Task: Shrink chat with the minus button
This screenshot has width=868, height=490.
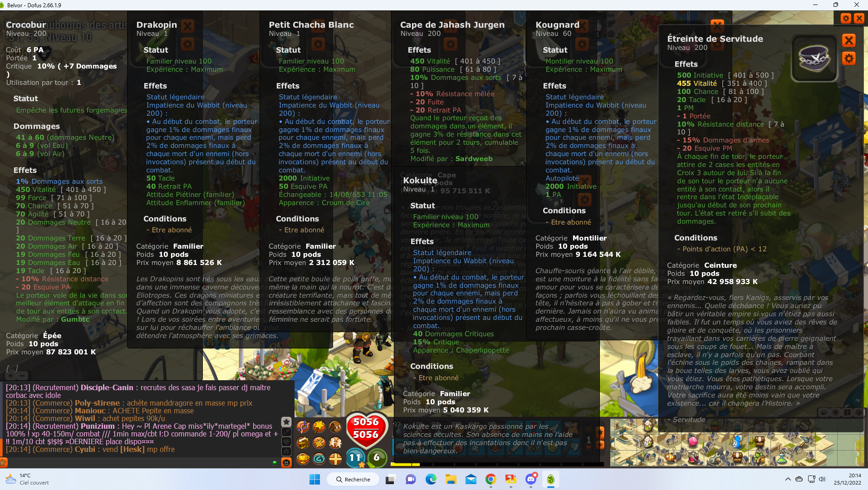Action: (22, 376)
